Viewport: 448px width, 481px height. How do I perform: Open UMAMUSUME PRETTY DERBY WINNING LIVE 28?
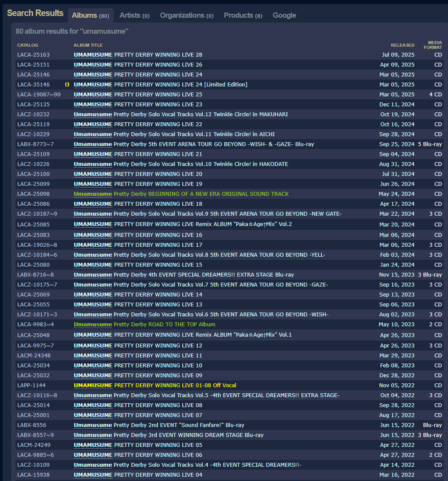(x=138, y=54)
